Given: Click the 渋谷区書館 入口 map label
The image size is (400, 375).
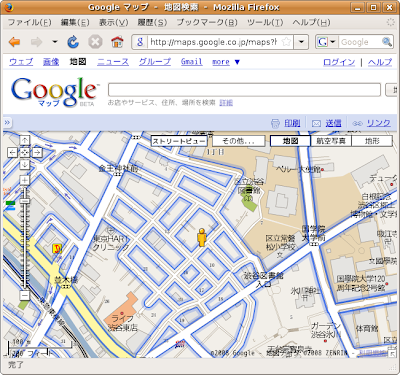Looking at the screenshot, I should pos(264,279).
